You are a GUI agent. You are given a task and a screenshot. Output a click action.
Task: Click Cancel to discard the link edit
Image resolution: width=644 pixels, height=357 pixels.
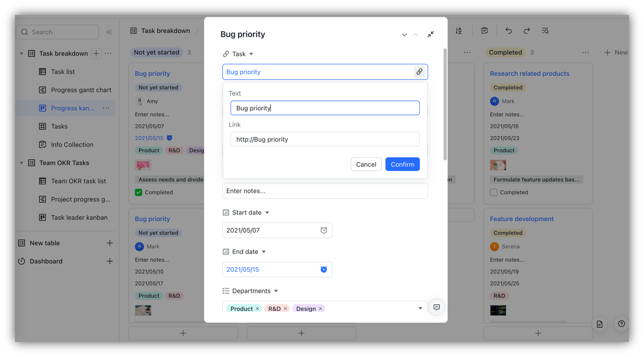(x=366, y=164)
